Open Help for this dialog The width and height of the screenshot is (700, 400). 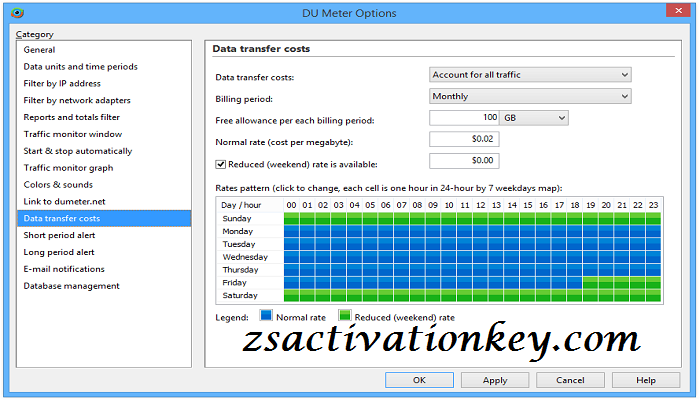coord(646,380)
